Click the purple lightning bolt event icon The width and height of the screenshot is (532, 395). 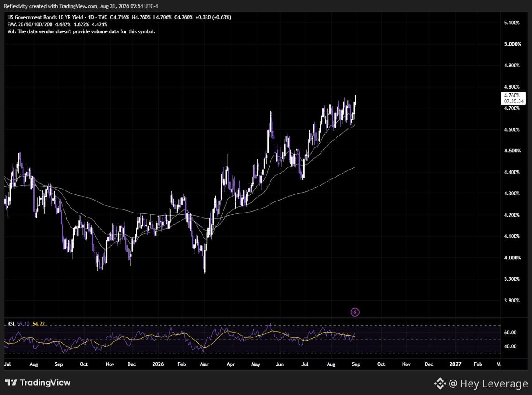355,312
